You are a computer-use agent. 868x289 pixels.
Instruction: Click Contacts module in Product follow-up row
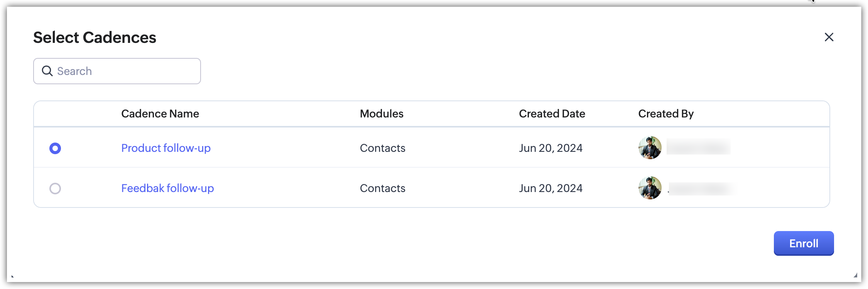(x=382, y=148)
